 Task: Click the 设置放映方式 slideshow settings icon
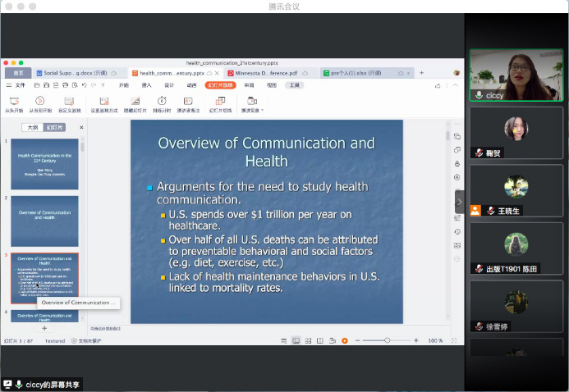103,100
